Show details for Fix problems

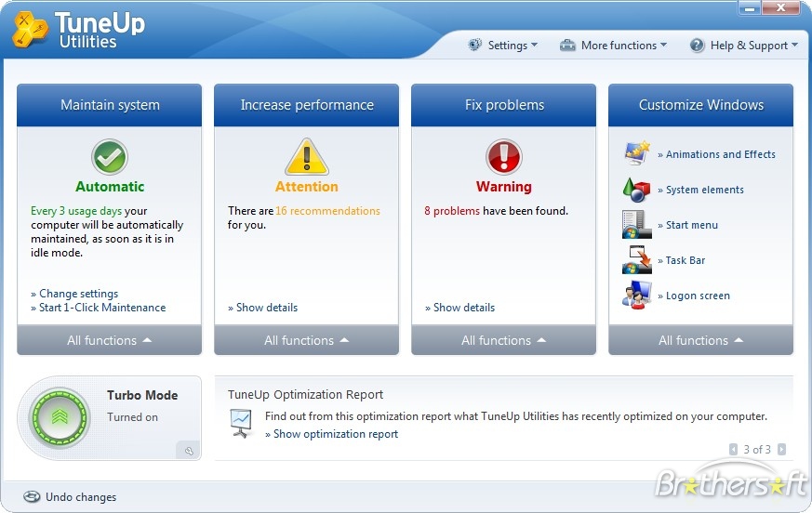point(459,308)
